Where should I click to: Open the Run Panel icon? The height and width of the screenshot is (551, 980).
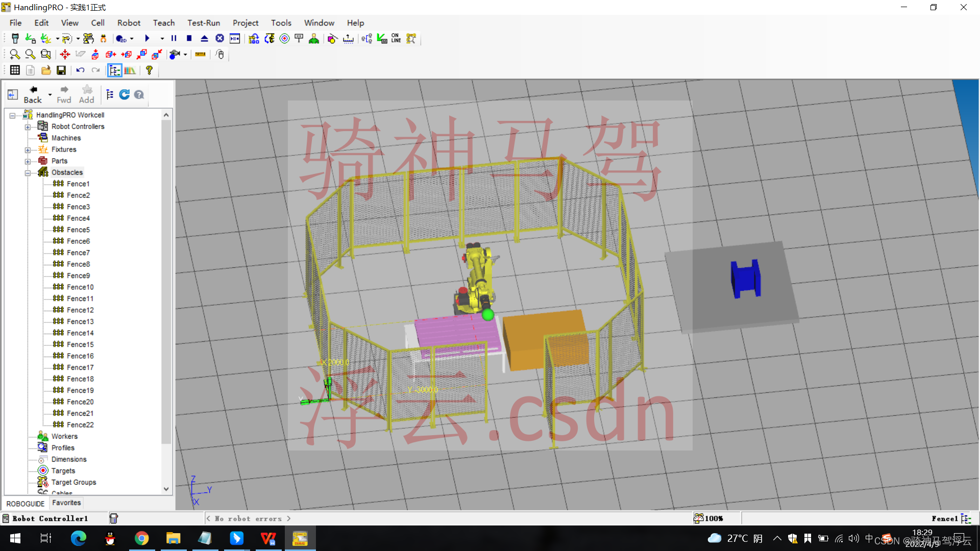point(235,39)
